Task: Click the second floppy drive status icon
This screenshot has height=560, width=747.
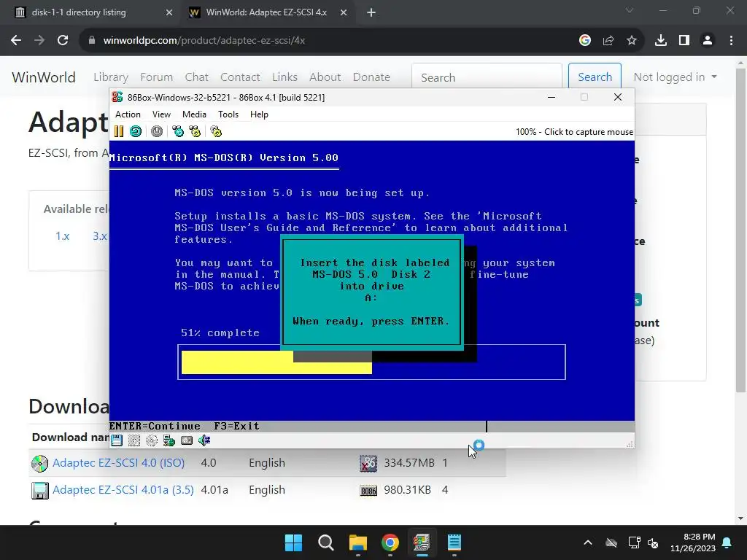Action: tap(134, 440)
